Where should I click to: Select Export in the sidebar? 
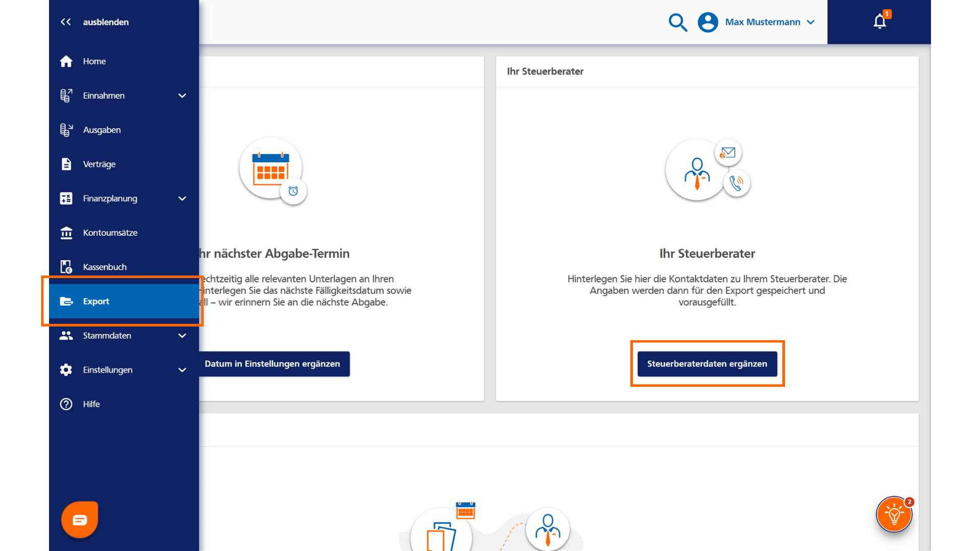point(124,302)
